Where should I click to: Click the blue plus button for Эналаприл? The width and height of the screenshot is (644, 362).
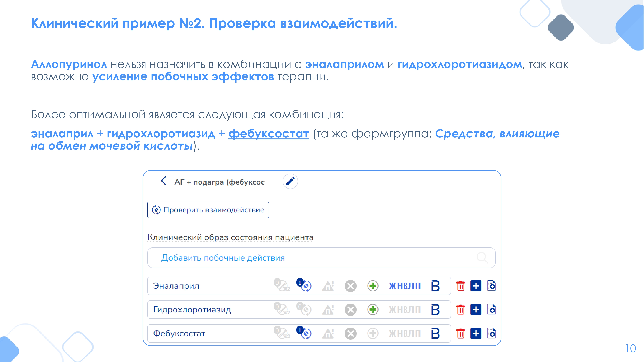click(476, 286)
